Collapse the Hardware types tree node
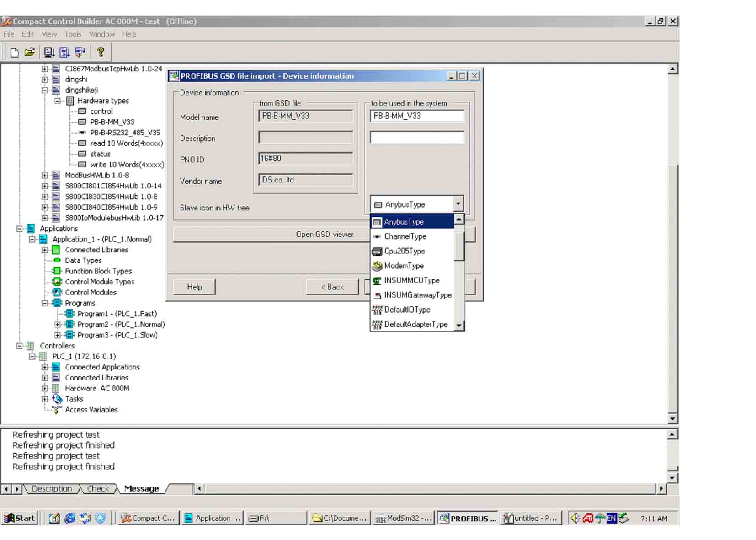756x540 pixels. click(x=58, y=101)
